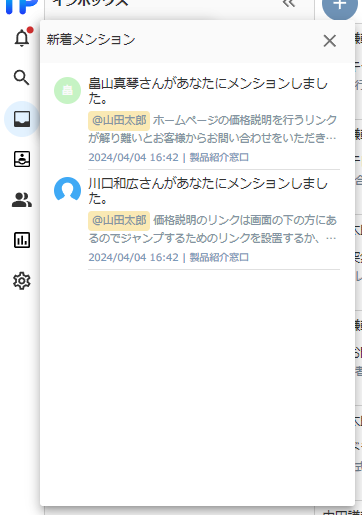Click 畠山真琴's green avatar

click(67, 90)
